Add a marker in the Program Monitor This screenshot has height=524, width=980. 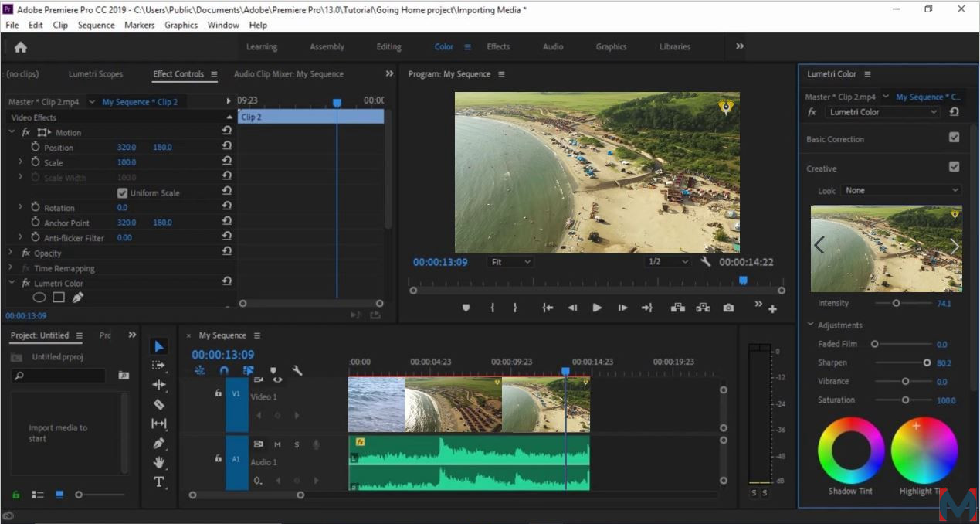tap(466, 308)
